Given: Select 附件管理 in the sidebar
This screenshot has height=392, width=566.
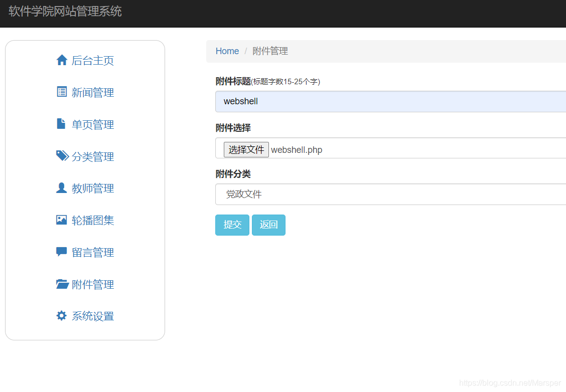Looking at the screenshot, I should 92,285.
